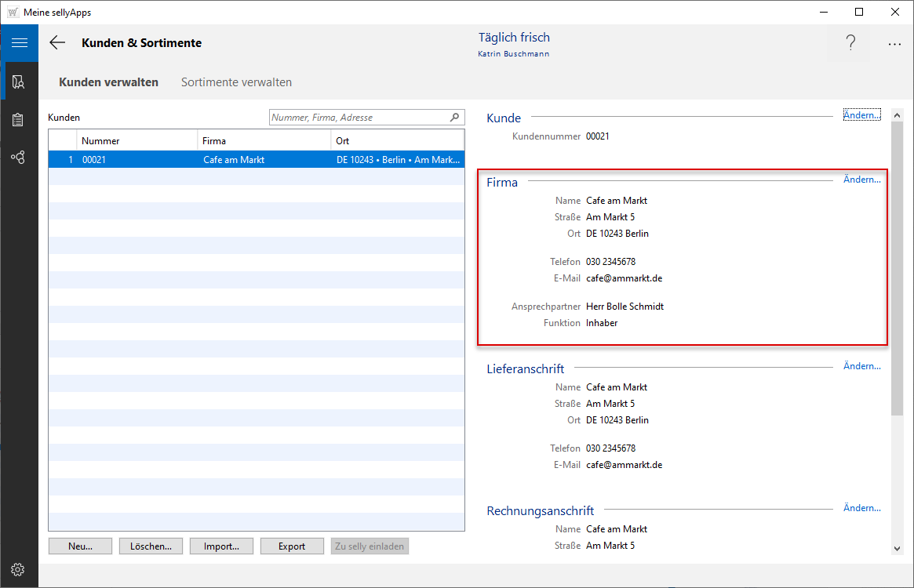Image resolution: width=914 pixels, height=588 pixels.
Task: Click the Export button
Action: coord(292,546)
